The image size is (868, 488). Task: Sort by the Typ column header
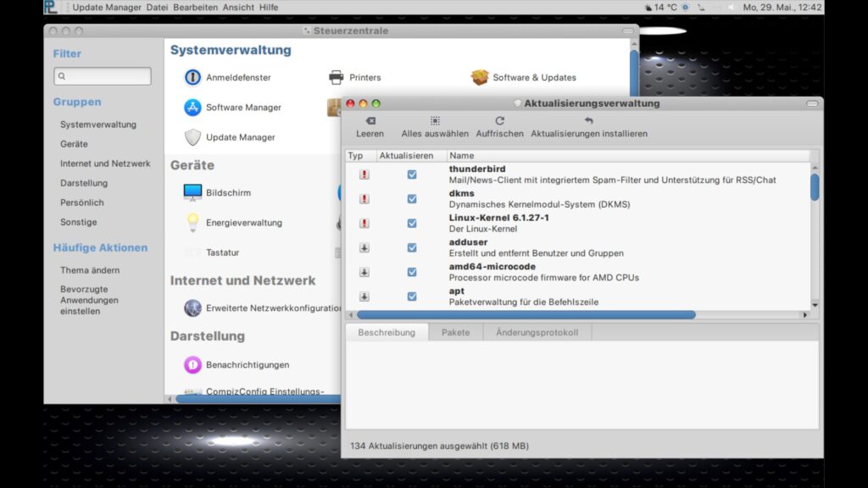pos(361,156)
